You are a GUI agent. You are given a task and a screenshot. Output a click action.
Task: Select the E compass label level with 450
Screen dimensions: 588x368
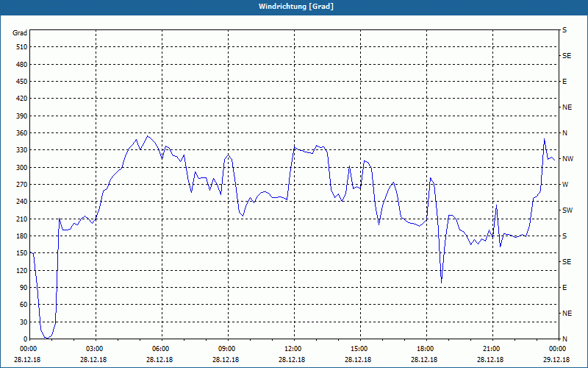coord(564,82)
